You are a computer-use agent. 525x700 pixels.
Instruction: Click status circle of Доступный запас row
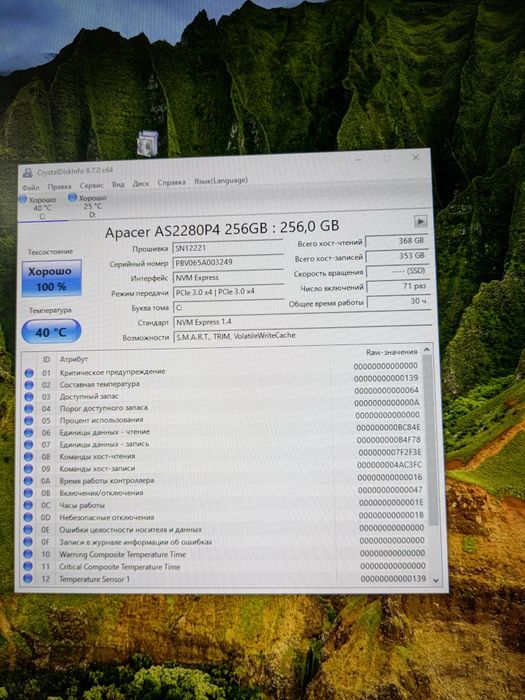tap(29, 397)
